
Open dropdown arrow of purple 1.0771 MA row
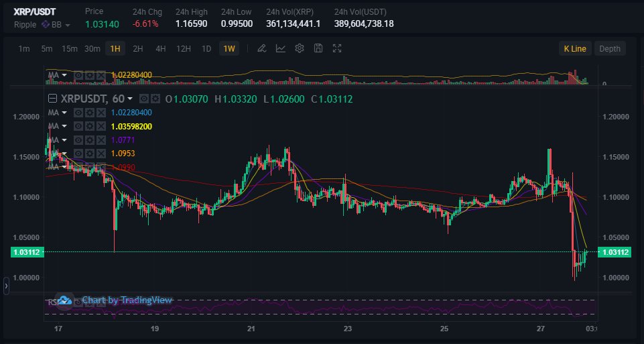pos(64,140)
